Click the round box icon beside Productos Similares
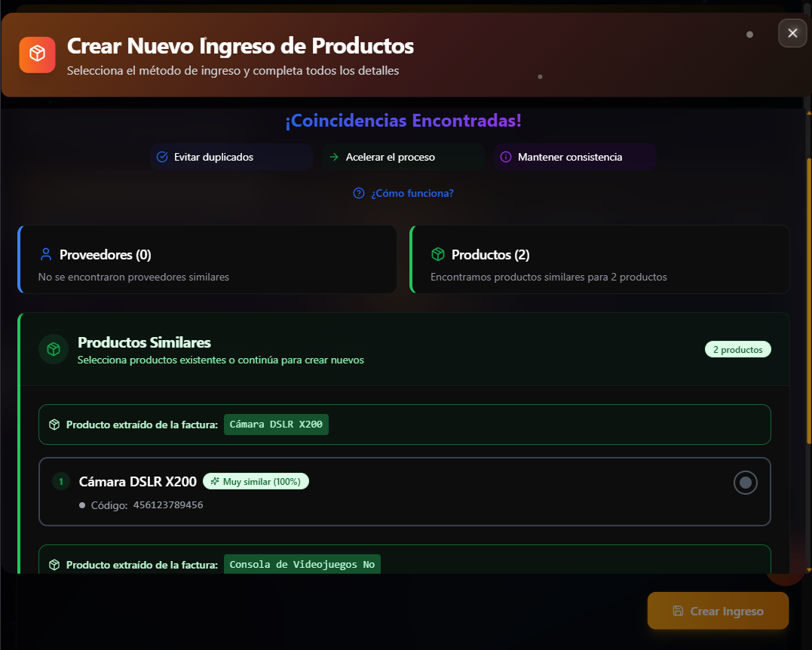This screenshot has height=650, width=812. (54, 349)
